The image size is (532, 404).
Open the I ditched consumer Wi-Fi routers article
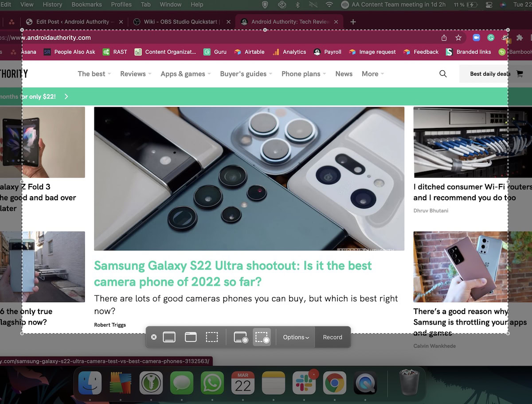473,192
